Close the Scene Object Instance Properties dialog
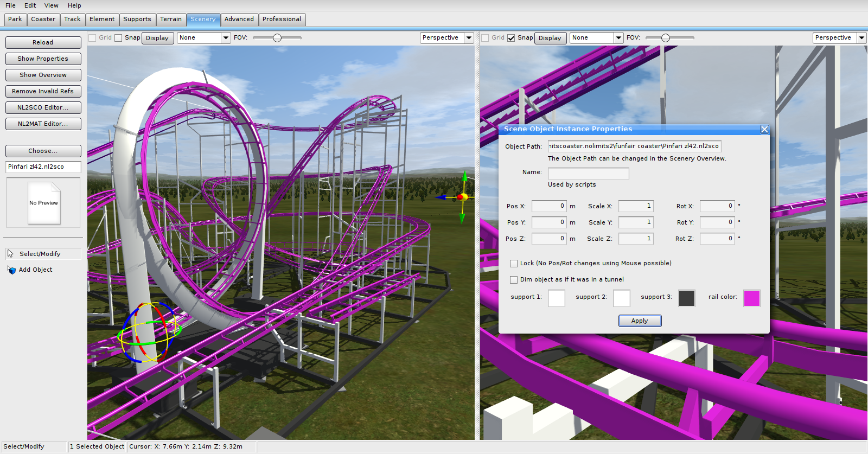Screen dimensions: 868x454 (x=764, y=129)
